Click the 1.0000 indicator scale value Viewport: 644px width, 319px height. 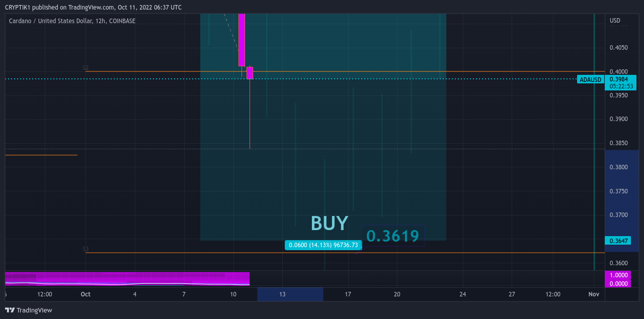point(618,275)
